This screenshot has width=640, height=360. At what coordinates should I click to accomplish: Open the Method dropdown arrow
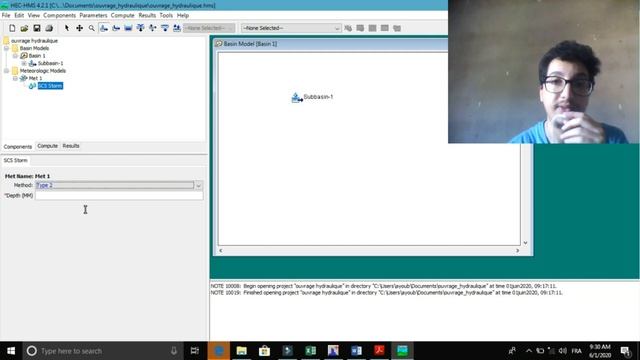click(198, 186)
